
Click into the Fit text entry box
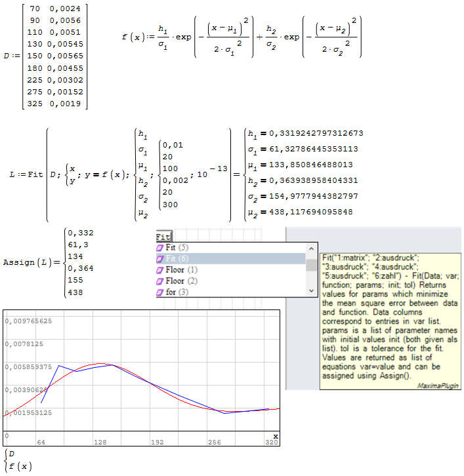164,237
